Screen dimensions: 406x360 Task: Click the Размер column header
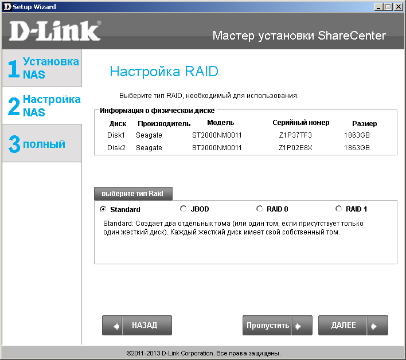365,124
